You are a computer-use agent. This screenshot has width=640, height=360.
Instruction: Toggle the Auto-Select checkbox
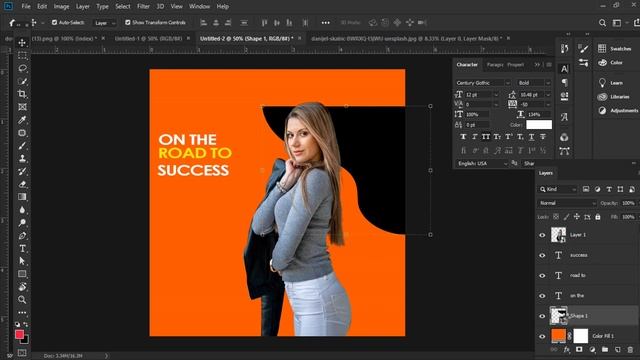pos(54,22)
